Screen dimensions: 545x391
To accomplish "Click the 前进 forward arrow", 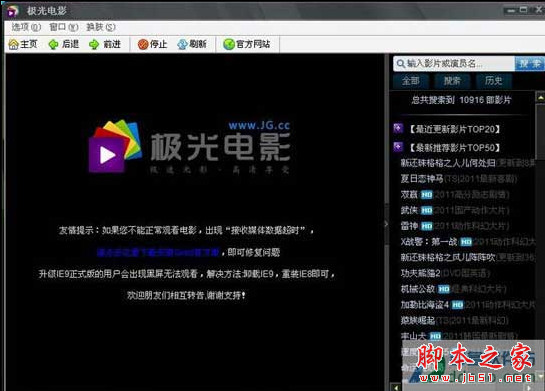I will 94,44.
